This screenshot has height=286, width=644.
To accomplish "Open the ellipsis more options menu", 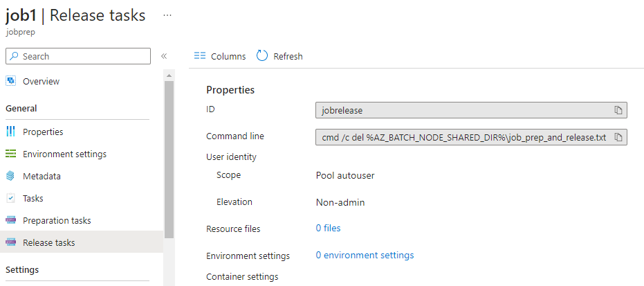I will tap(167, 15).
